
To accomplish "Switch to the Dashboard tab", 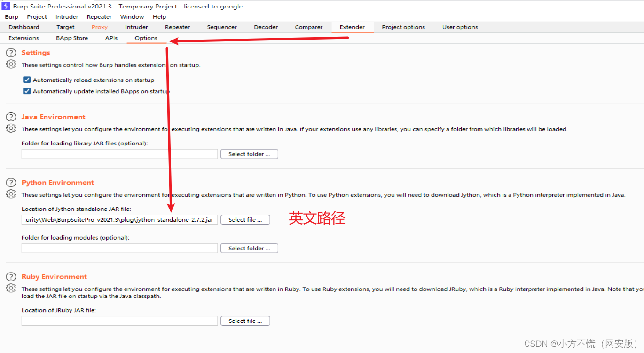I will coord(24,27).
